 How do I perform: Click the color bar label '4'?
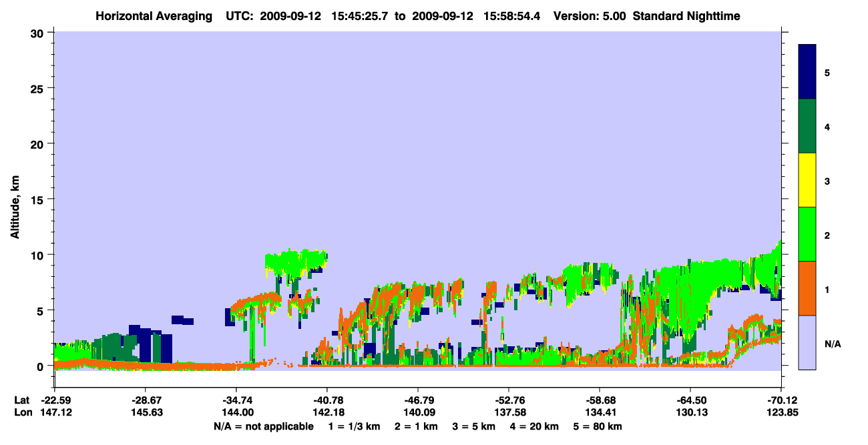[827, 127]
